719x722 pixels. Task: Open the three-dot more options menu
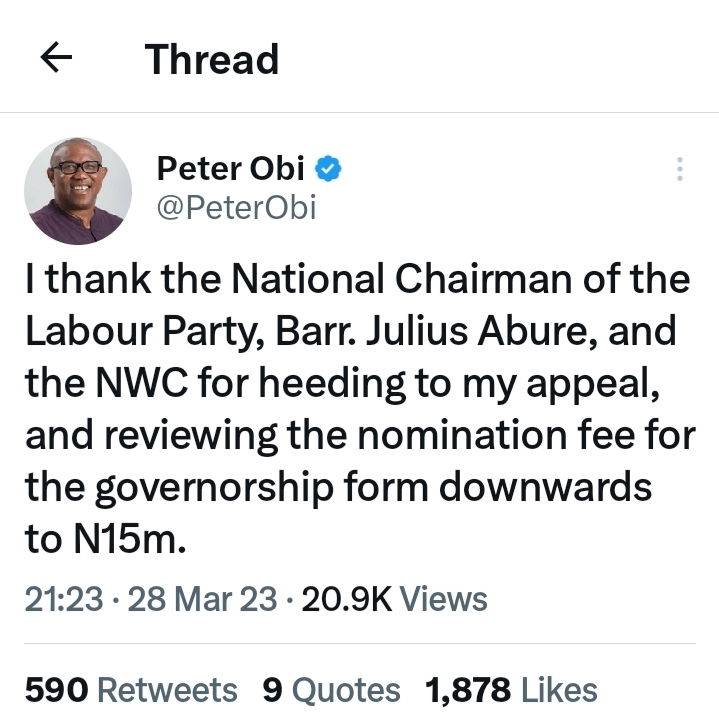point(680,169)
